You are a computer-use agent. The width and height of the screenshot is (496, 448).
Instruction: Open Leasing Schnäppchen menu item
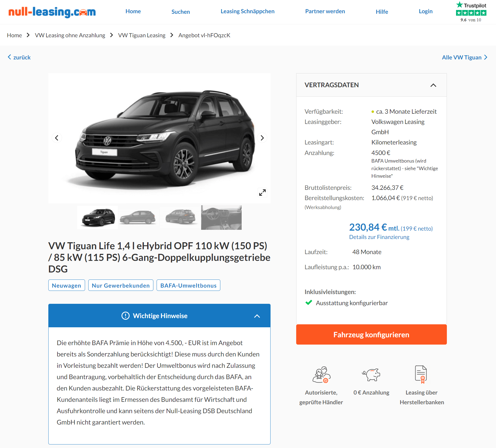tap(247, 11)
